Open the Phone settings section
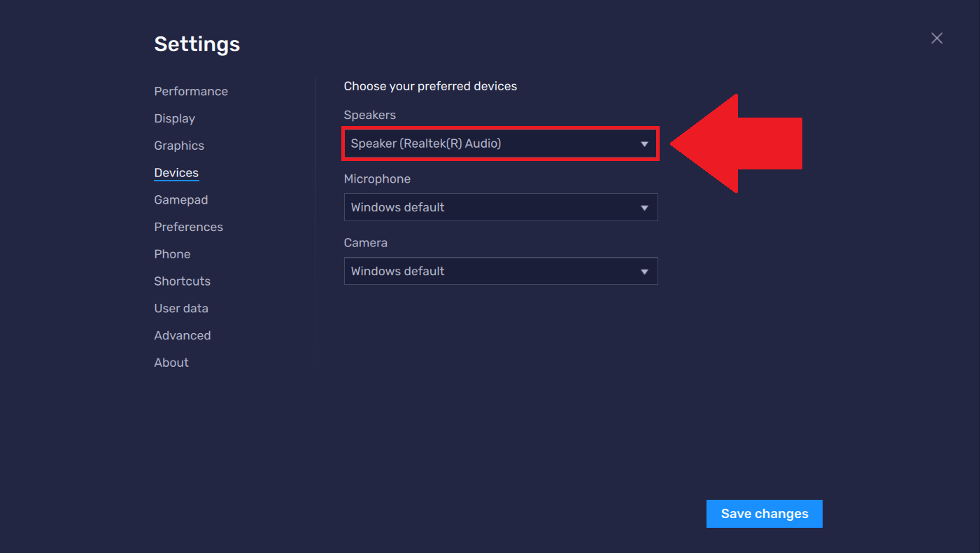This screenshot has width=980, height=553. (x=172, y=254)
